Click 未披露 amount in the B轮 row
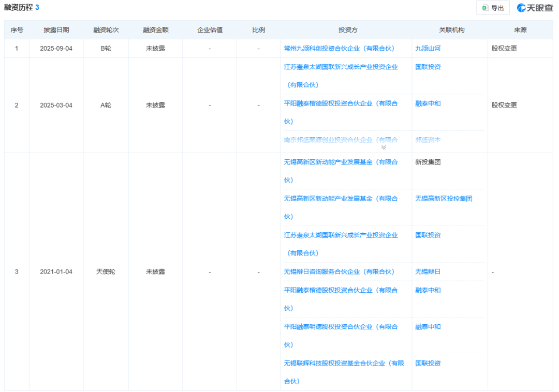Screen dimensions: 559x392 pyautogui.click(x=155, y=49)
